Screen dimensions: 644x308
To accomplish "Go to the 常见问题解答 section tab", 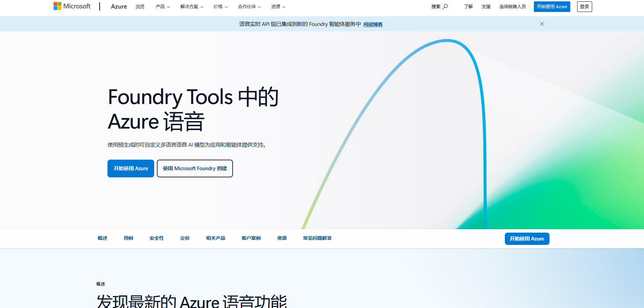I will [317, 238].
